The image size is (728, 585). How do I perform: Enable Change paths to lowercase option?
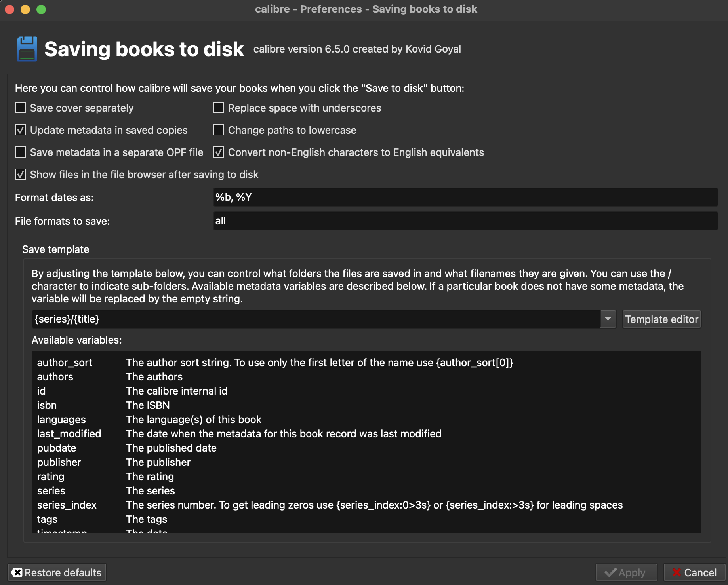tap(219, 130)
